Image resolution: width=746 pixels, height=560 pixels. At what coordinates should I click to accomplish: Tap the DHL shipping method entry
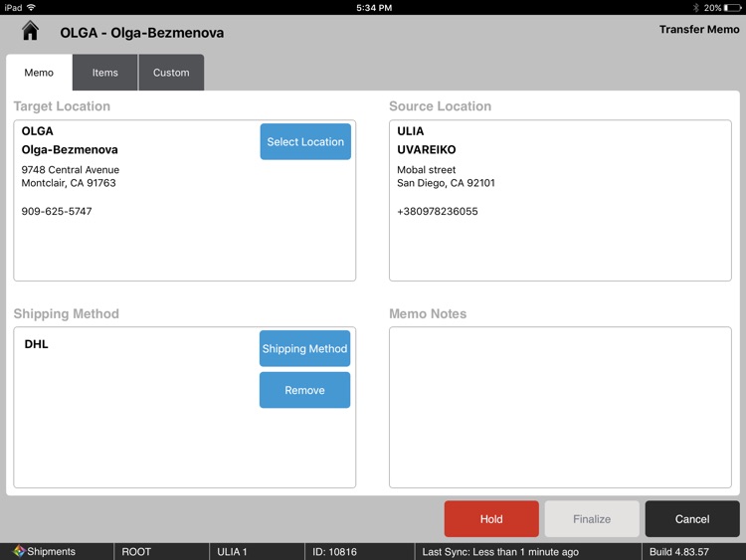click(x=36, y=344)
